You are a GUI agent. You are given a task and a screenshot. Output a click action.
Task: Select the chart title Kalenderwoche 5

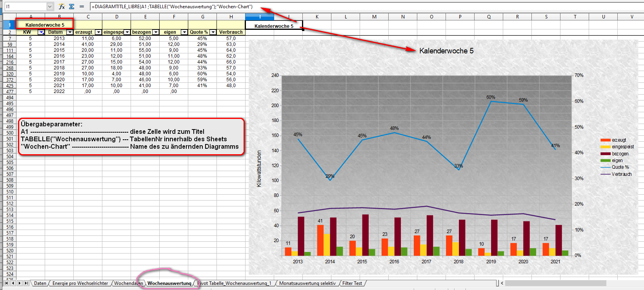click(446, 51)
